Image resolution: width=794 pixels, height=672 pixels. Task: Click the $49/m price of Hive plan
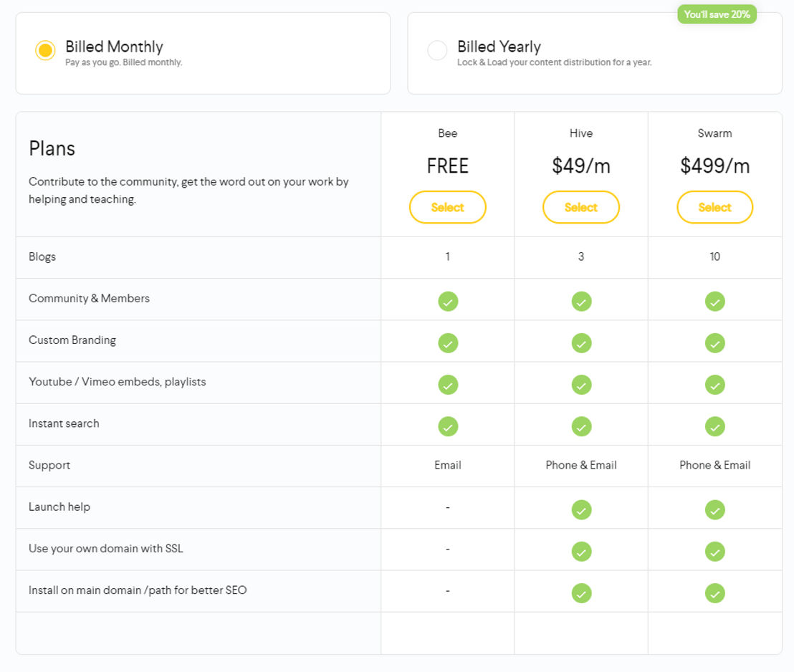tap(581, 165)
